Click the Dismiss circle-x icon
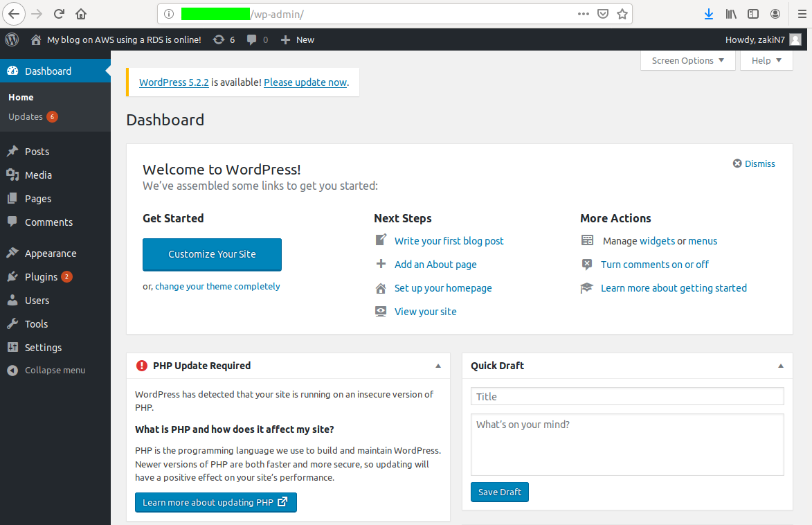This screenshot has height=525, width=812. tap(737, 163)
